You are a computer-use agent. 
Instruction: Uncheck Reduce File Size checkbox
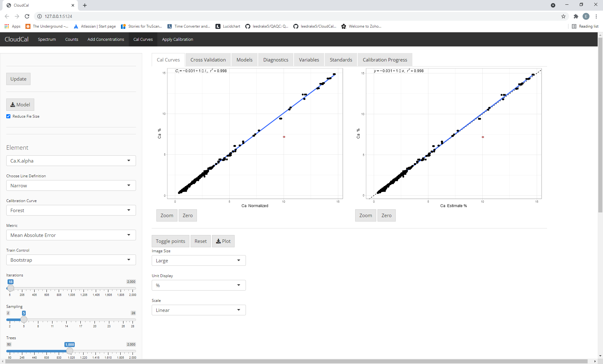tap(8, 116)
